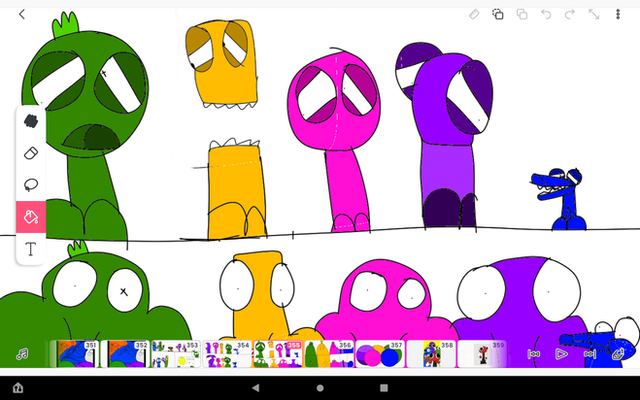This screenshot has height=400, width=640.
Task: Select frame 353 thumbnail
Action: [x=176, y=354]
